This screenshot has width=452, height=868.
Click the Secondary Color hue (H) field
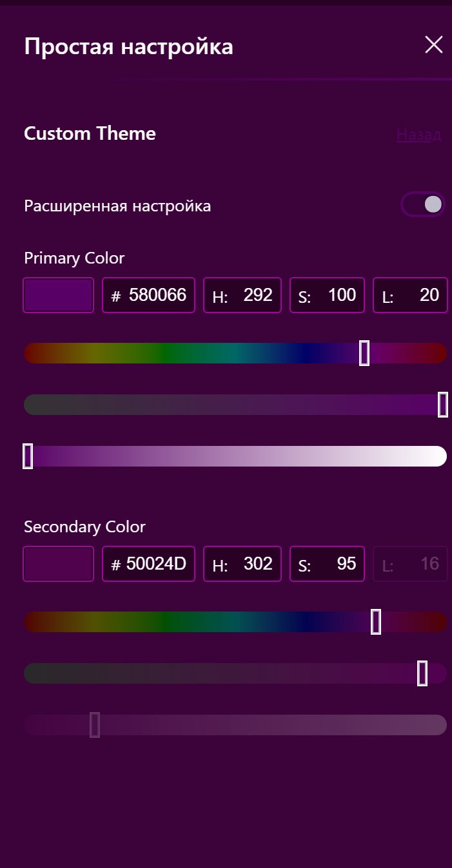pyautogui.click(x=242, y=564)
